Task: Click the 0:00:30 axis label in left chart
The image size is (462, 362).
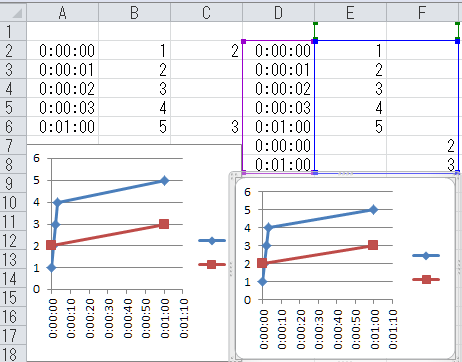Action: coord(109,318)
